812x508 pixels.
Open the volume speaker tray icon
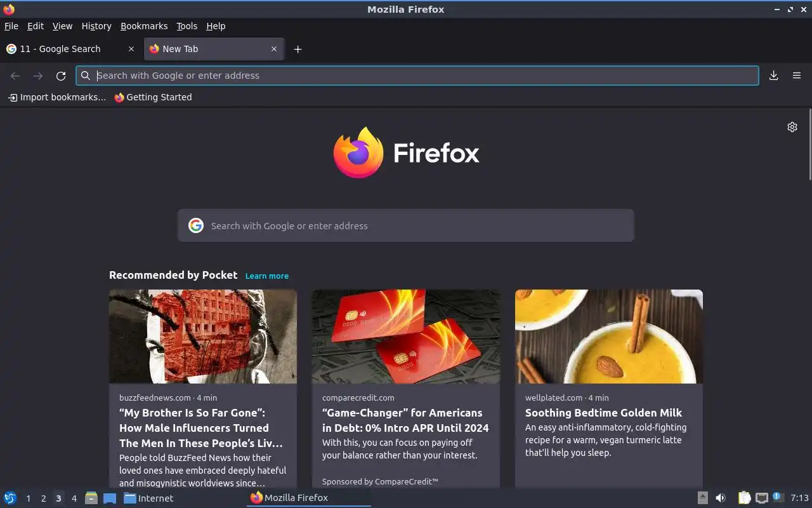(721, 498)
